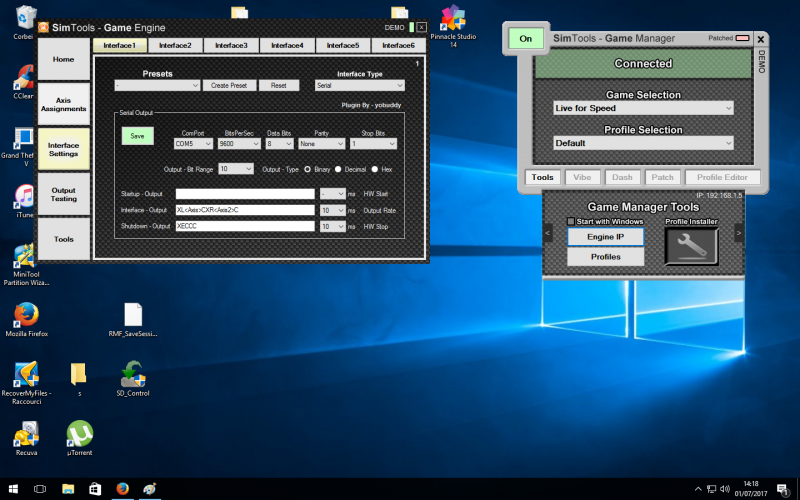Image resolution: width=800 pixels, height=500 pixels.
Task: Show hidden system tray icons
Action: click(698, 489)
